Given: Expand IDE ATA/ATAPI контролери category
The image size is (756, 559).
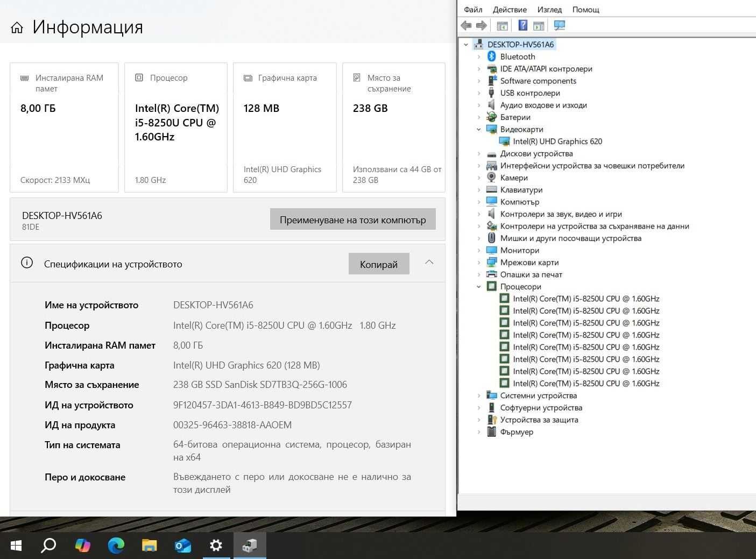Looking at the screenshot, I should [479, 69].
